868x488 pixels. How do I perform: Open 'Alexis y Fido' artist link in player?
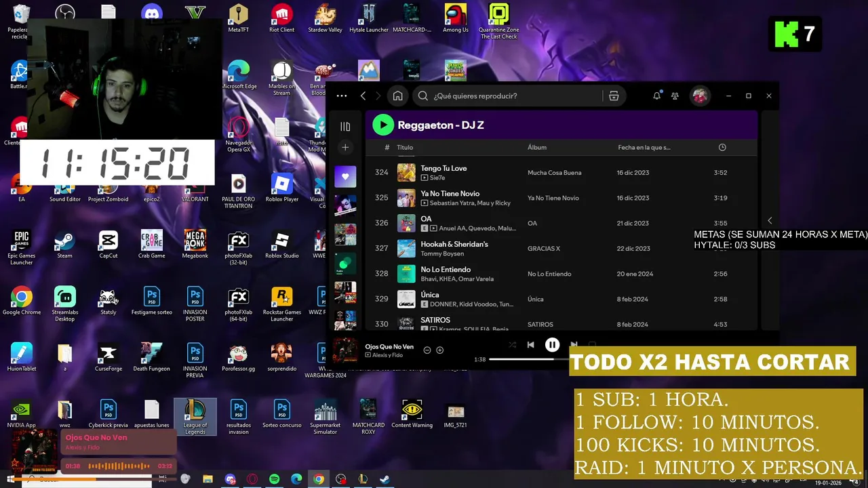click(389, 355)
